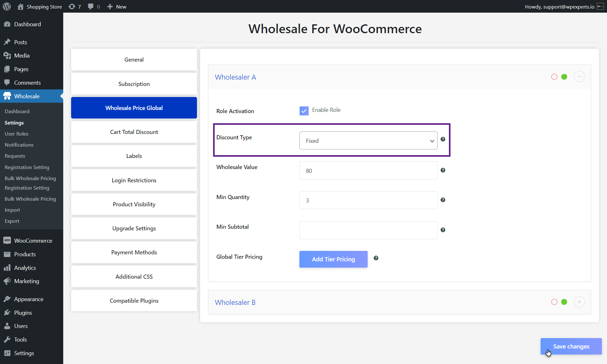This screenshot has height=364, width=607.
Task: Click the Marketing megaphone icon
Action: (7, 281)
